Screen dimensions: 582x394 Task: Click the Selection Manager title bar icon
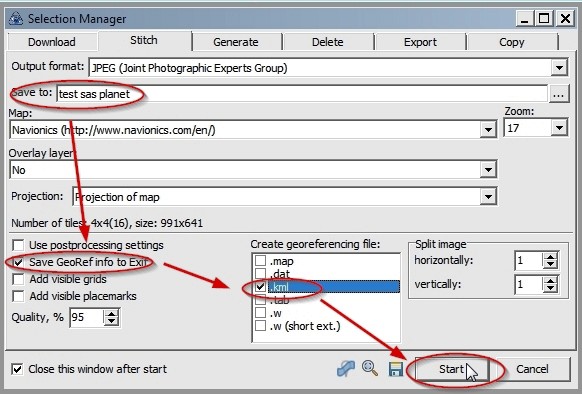pyautogui.click(x=16, y=18)
